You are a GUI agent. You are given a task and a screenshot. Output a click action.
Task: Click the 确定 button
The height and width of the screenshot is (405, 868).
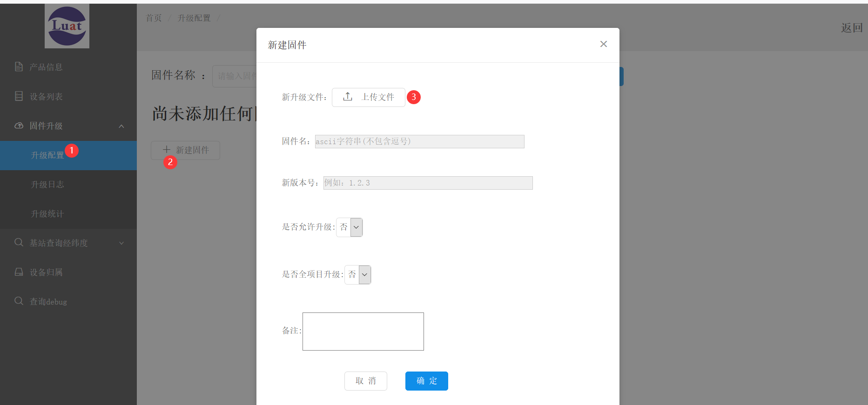427,381
